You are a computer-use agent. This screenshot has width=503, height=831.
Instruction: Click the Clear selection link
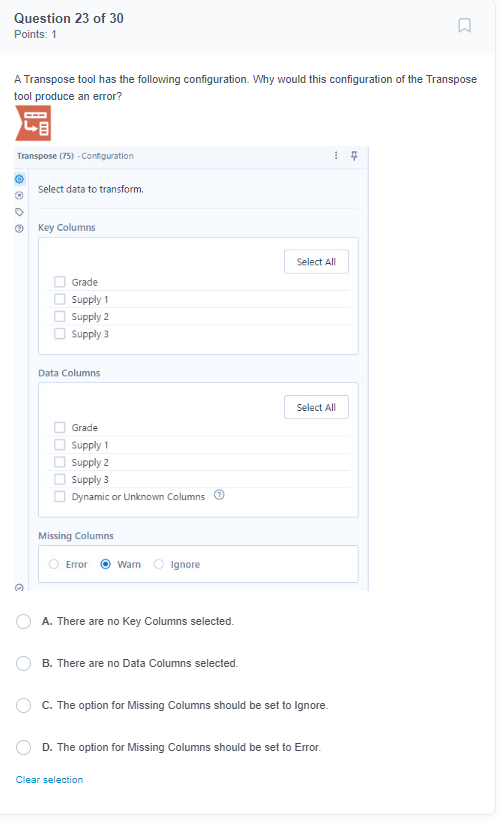[x=49, y=780]
